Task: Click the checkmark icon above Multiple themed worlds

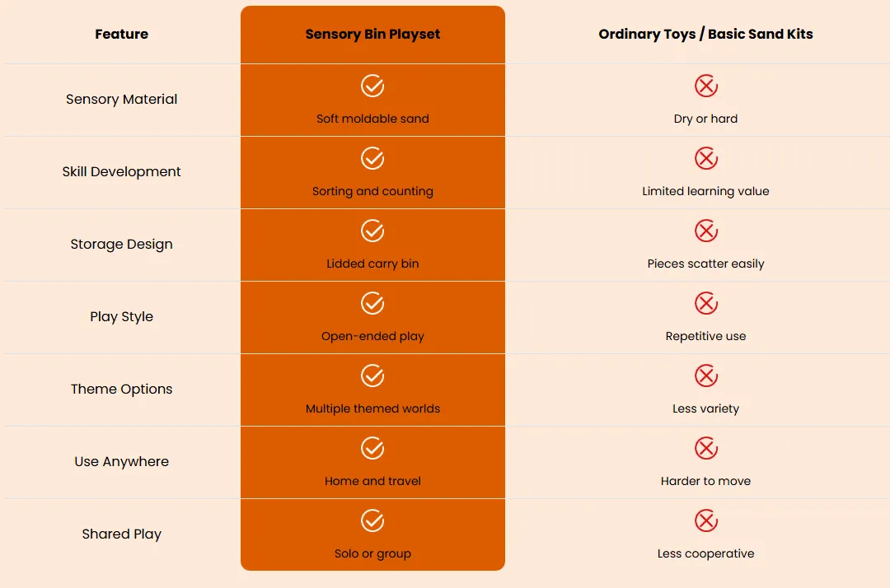Action: coord(372,376)
